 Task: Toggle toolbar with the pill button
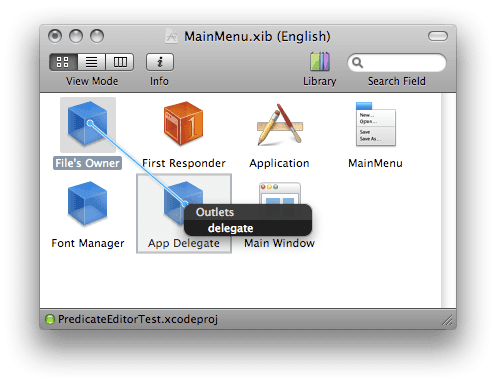[x=438, y=36]
